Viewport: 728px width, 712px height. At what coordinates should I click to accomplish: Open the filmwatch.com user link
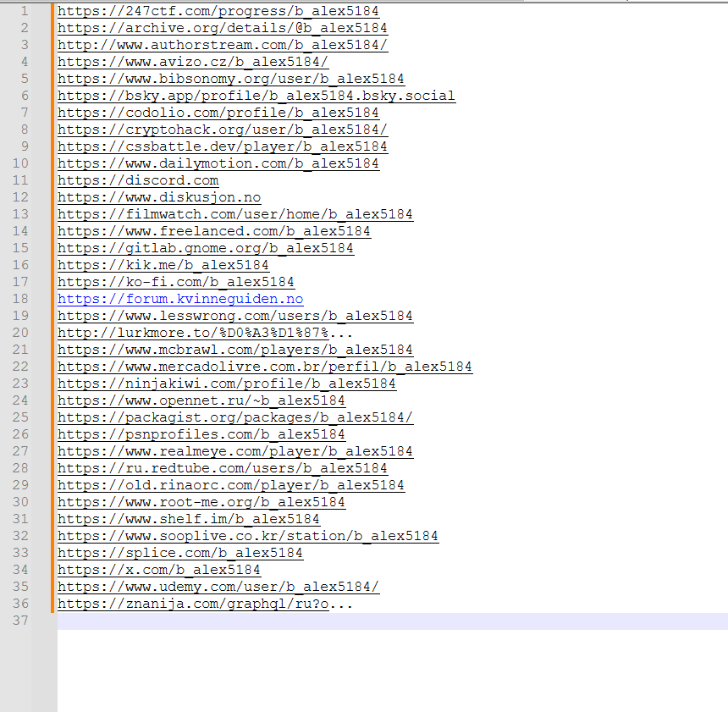click(235, 214)
